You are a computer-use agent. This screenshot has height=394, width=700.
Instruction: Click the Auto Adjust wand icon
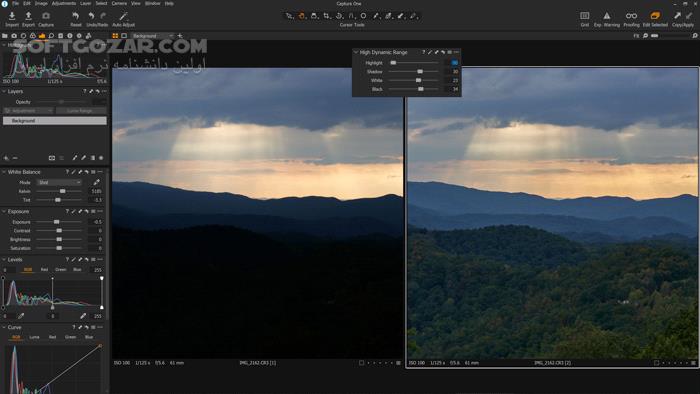point(124,16)
